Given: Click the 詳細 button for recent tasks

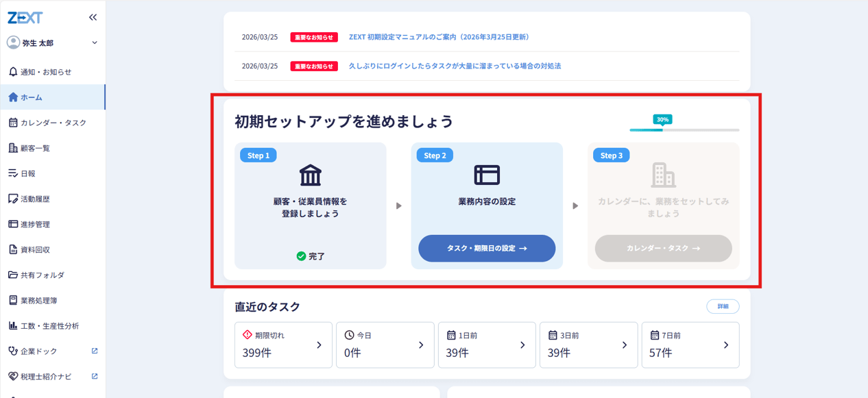Looking at the screenshot, I should 723,306.
